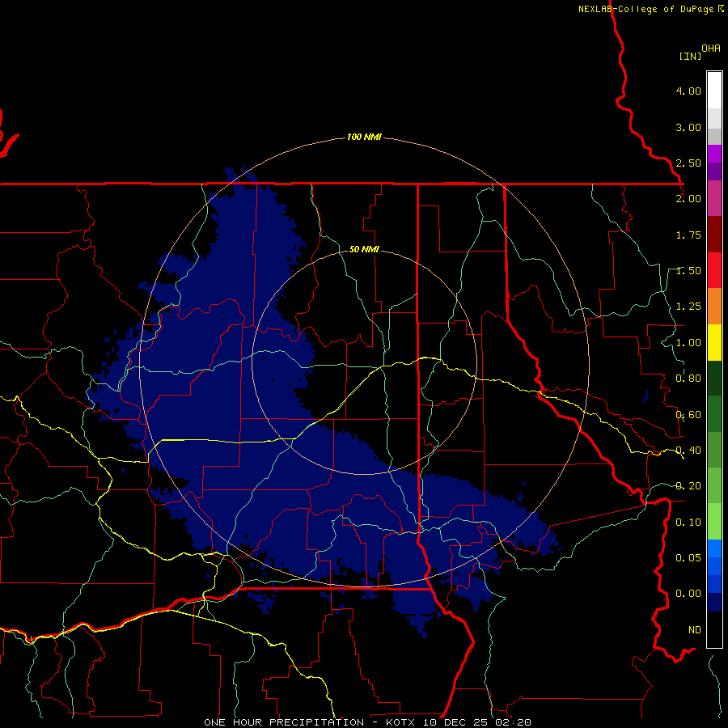Click the 100 NMI range ring label
This screenshot has height=728, width=728.
pyautogui.click(x=364, y=137)
